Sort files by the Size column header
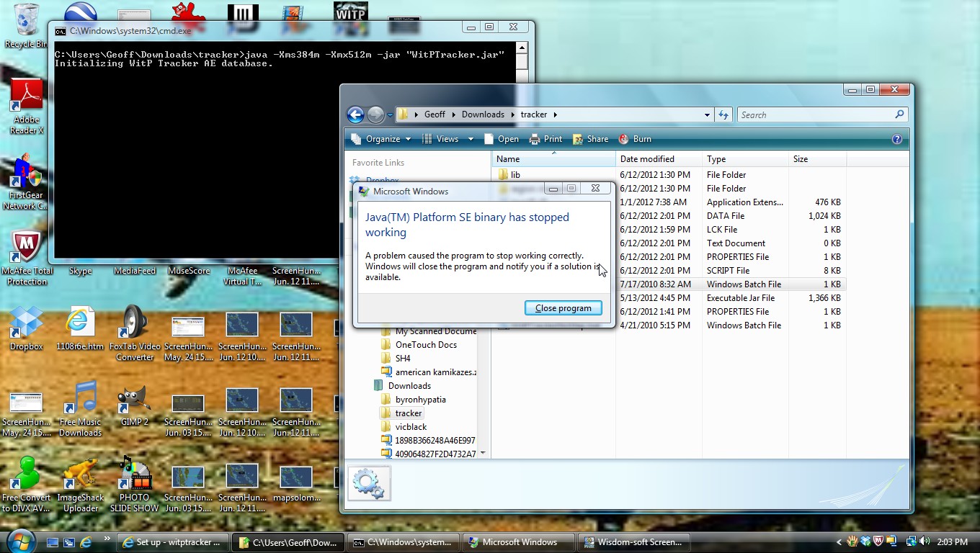980x553 pixels. click(816, 159)
